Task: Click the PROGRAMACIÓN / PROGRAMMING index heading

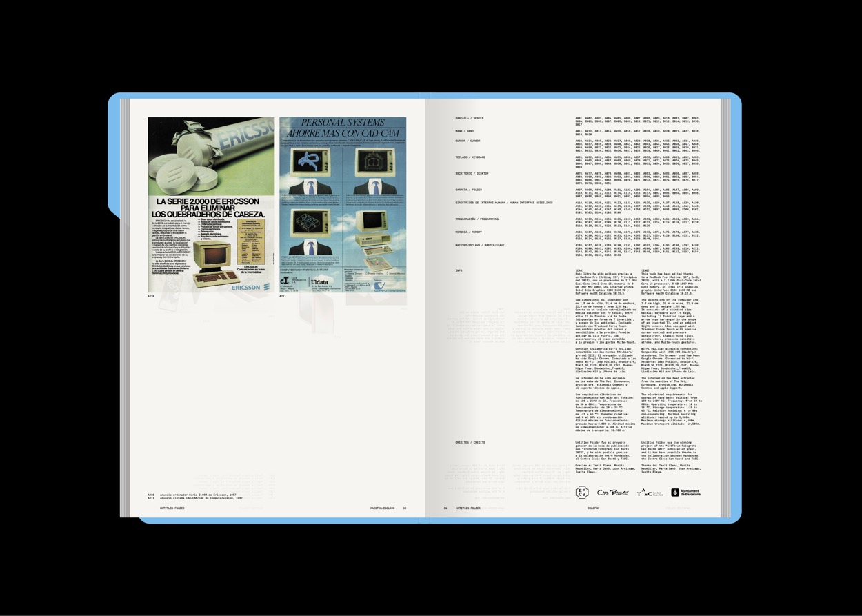Action: 477,219
